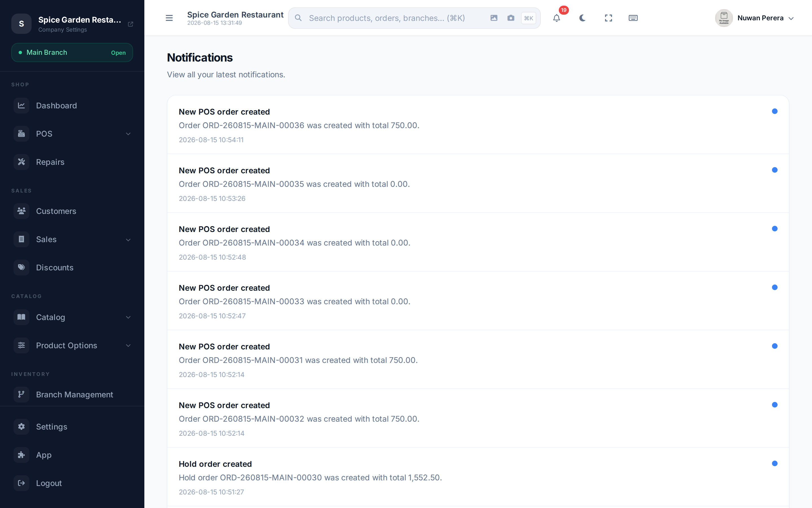The height and width of the screenshot is (508, 812).
Task: Click the POS register icon
Action: coord(21,134)
